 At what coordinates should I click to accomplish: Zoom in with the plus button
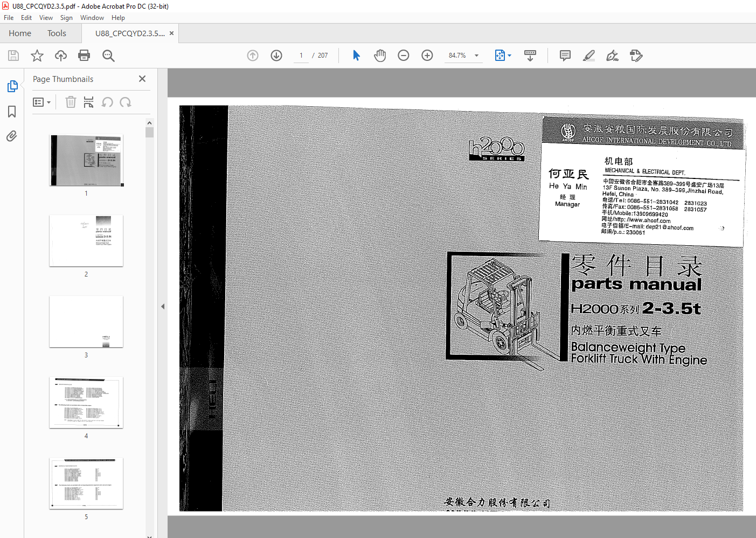point(427,56)
